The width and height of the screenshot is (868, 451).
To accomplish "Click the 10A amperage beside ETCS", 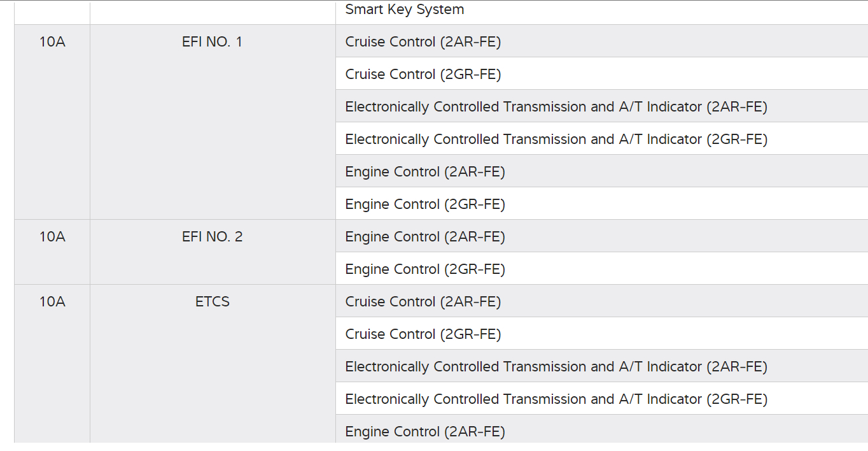I will pos(52,302).
